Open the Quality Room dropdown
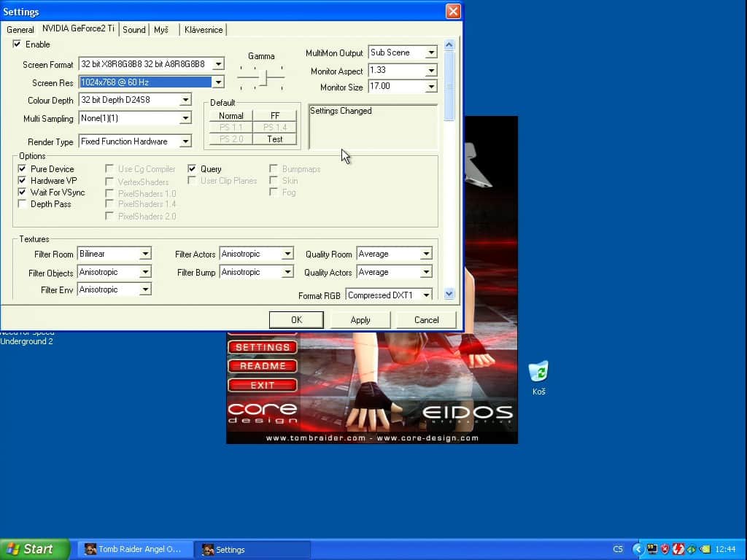Image resolution: width=747 pixels, height=560 pixels. coord(426,254)
